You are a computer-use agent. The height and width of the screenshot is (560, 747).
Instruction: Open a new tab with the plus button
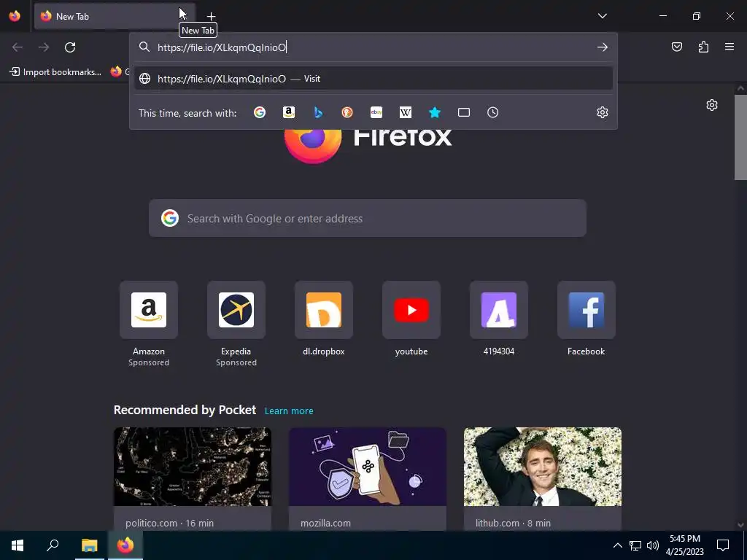211,17
